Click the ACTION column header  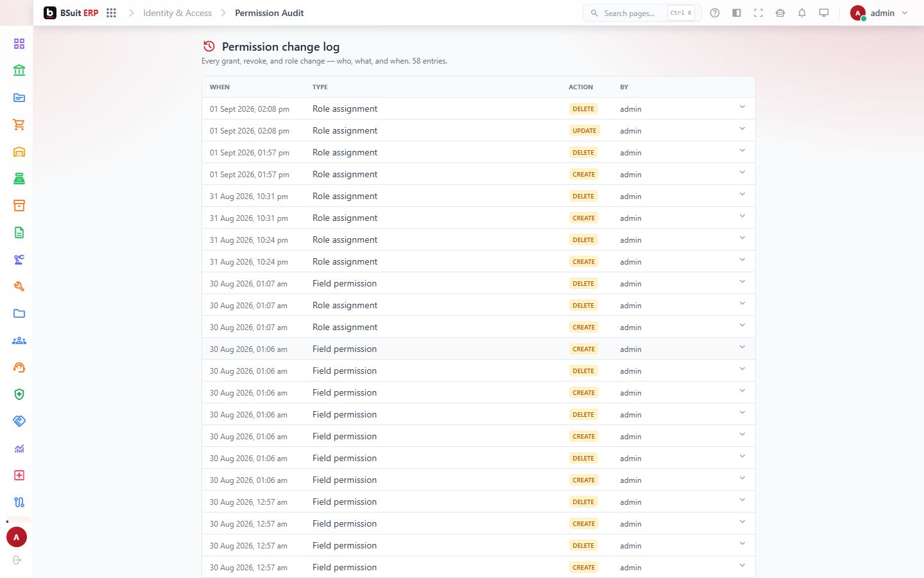pos(581,87)
